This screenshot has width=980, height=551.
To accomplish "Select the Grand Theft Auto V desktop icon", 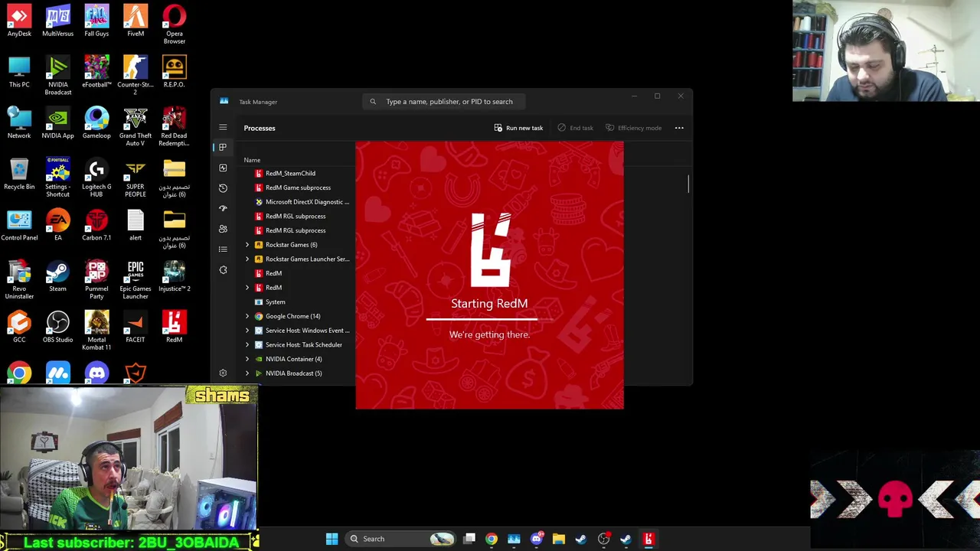I will click(x=136, y=126).
